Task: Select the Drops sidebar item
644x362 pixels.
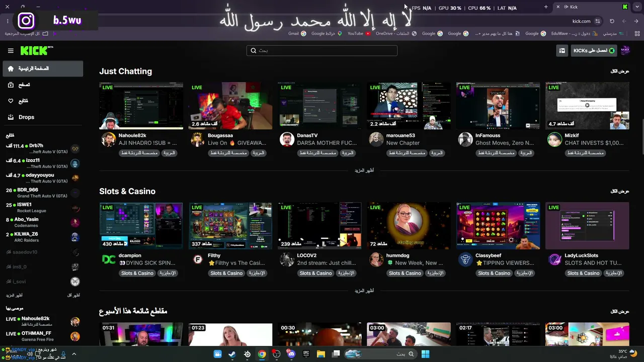Action: point(43,117)
